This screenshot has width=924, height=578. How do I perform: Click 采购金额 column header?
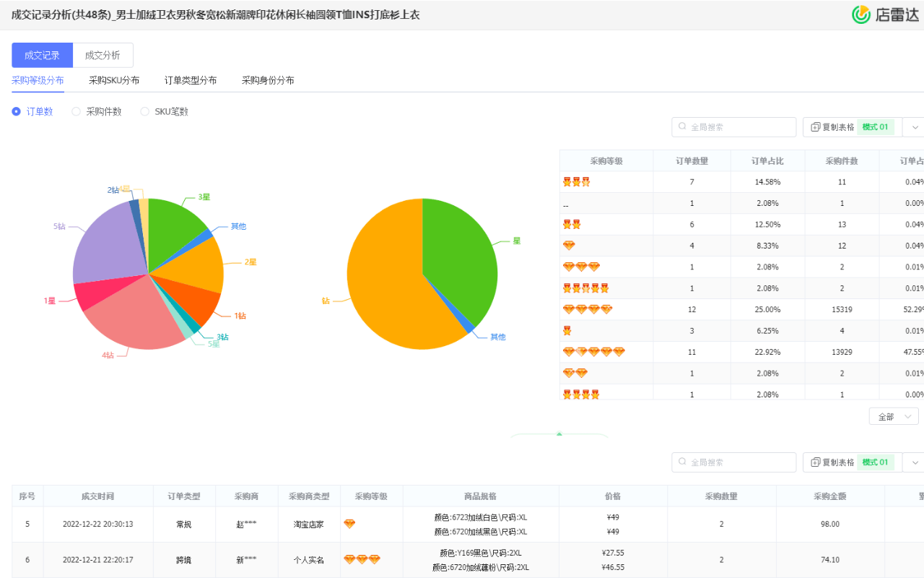pyautogui.click(x=830, y=496)
